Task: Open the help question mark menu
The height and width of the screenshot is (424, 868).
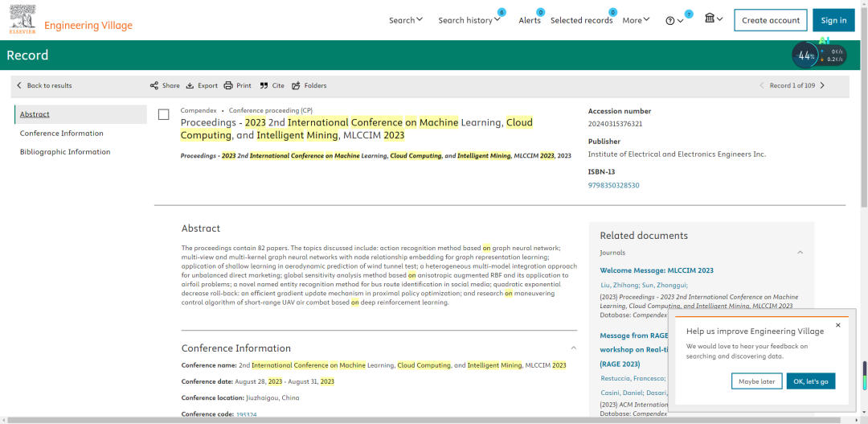Action: pos(674,20)
